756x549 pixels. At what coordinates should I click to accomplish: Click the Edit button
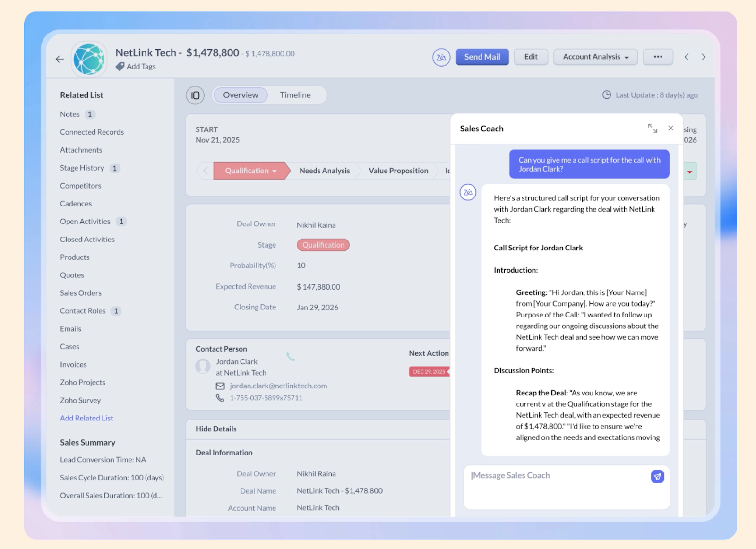pos(531,57)
